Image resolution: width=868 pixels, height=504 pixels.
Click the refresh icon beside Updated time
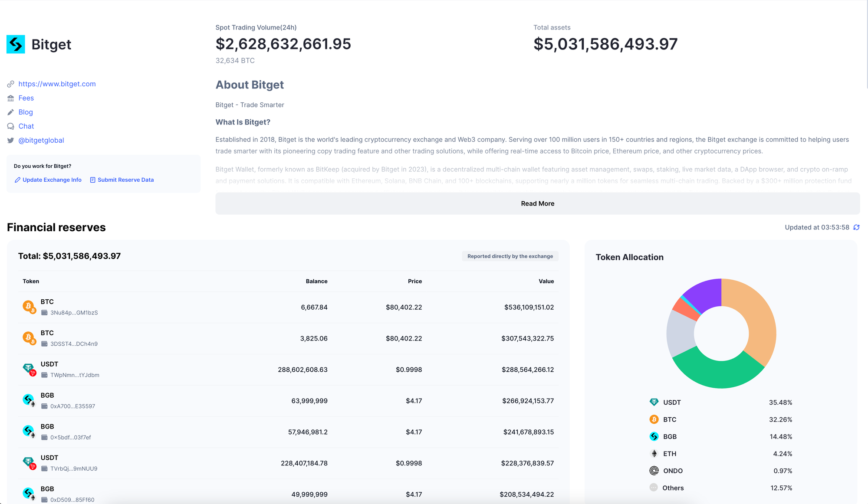(x=856, y=227)
